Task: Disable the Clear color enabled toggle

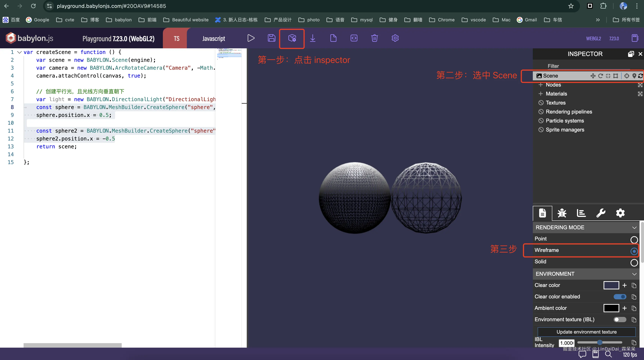Action: 620,297
